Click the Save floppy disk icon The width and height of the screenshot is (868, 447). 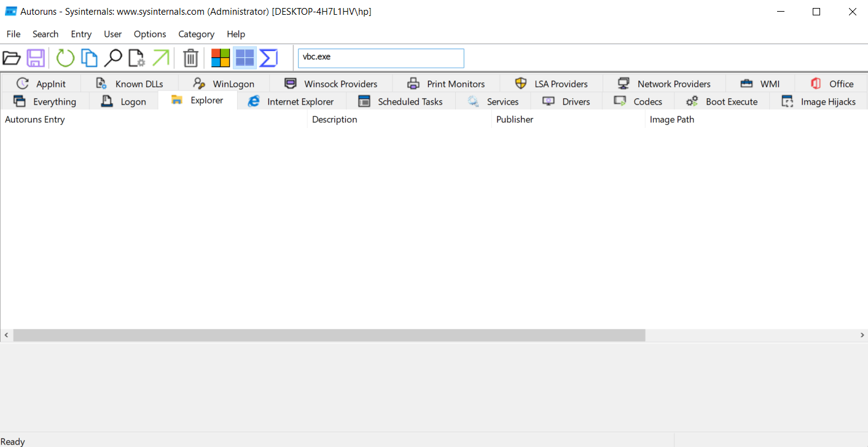point(36,58)
